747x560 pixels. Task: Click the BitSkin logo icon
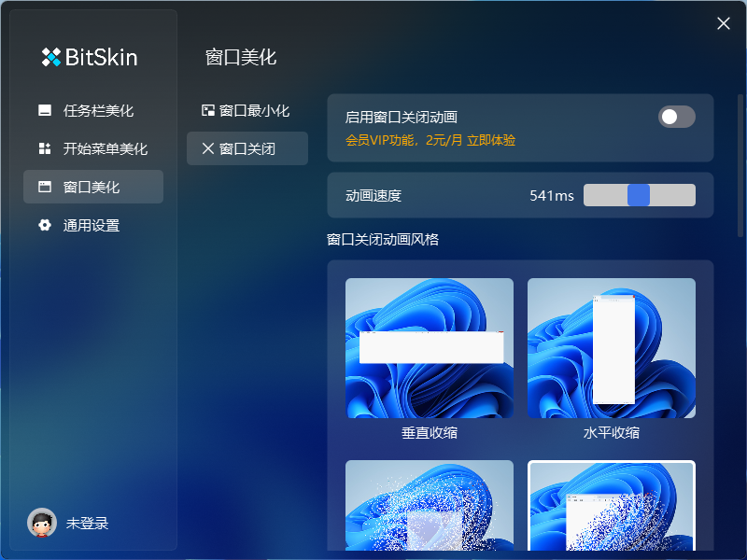[x=51, y=57]
